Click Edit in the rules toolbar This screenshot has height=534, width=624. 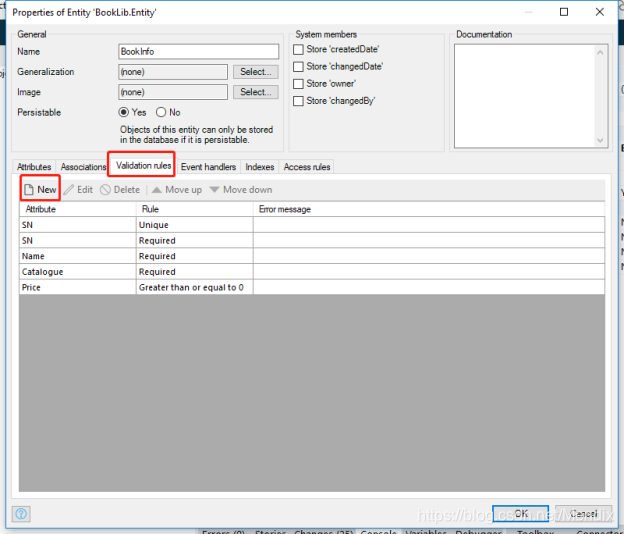tap(78, 189)
